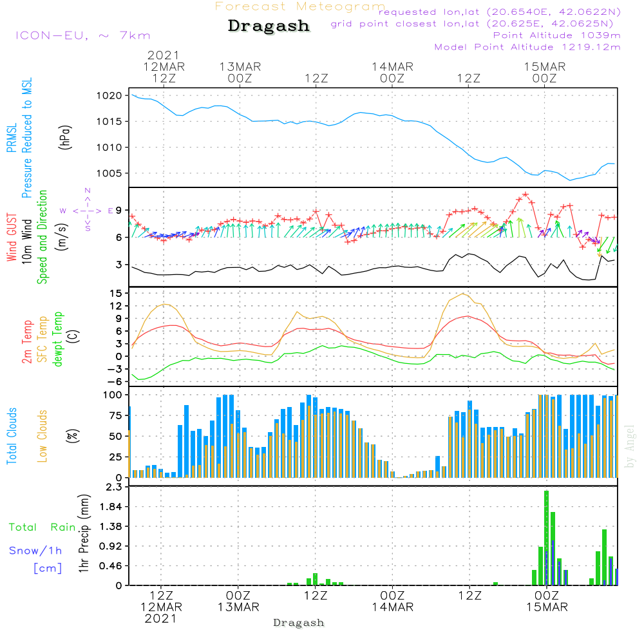
Task: Click the 'Dragash' caption below the chart
Action: pyautogui.click(x=299, y=623)
